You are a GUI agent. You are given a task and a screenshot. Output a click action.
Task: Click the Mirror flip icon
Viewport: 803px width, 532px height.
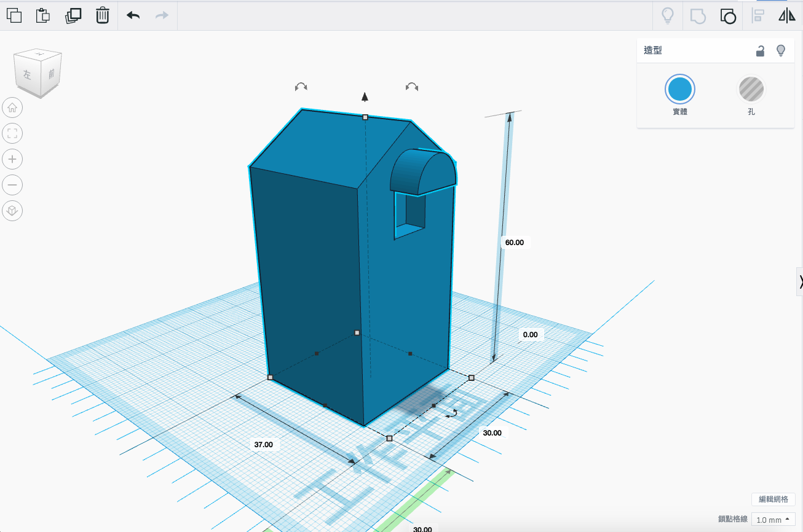(787, 15)
